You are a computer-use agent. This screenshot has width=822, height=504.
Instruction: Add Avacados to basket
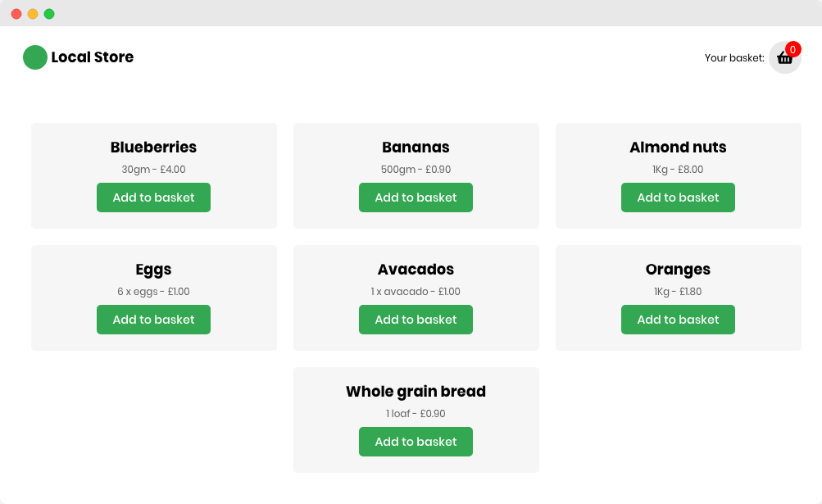point(416,320)
